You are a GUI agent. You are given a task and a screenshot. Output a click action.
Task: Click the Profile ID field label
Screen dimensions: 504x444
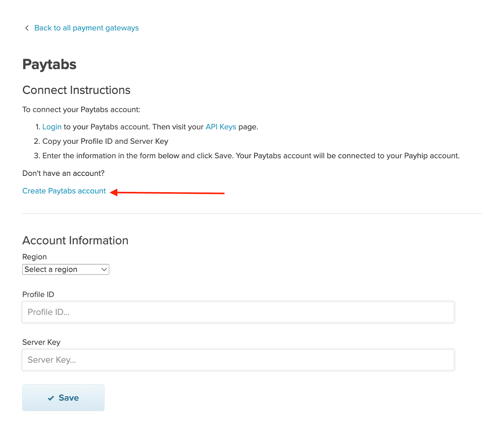pyautogui.click(x=38, y=294)
